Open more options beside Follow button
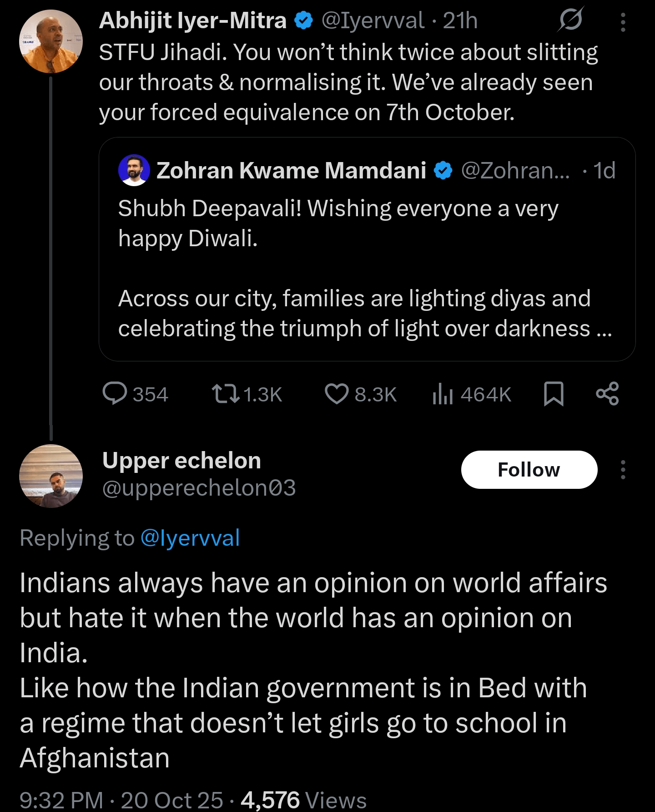This screenshot has height=812, width=655. click(623, 470)
